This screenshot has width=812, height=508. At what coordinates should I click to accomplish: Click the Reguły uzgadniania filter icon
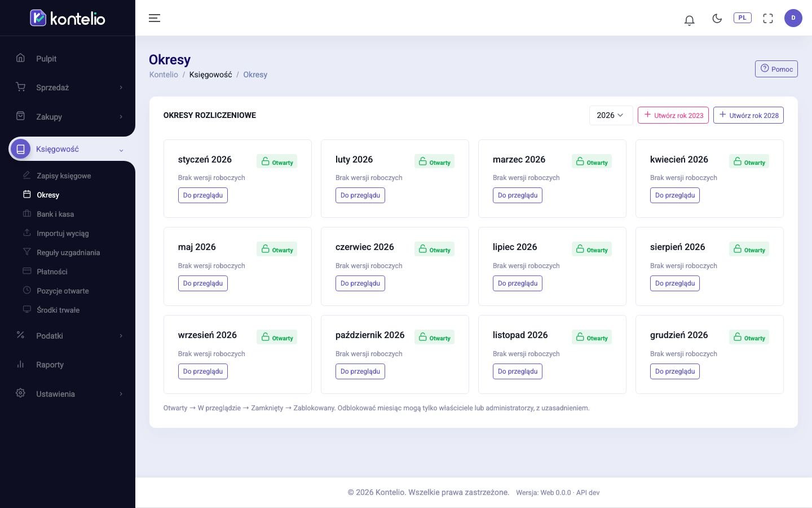27,252
